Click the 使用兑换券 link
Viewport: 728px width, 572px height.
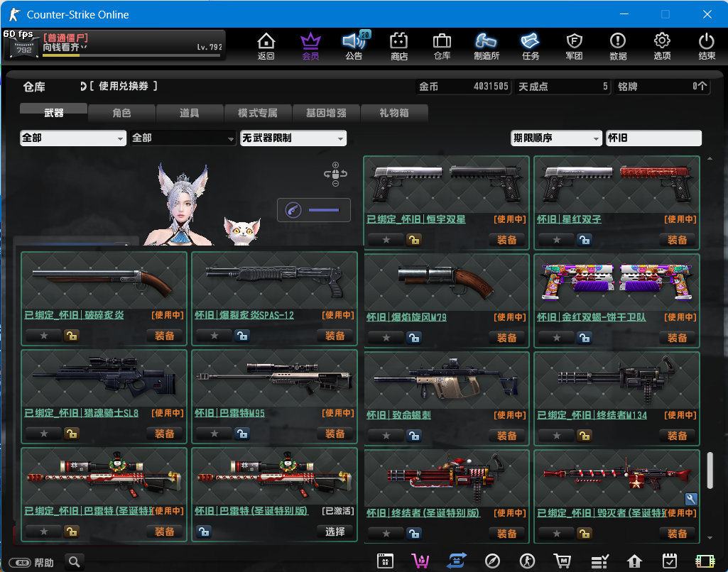(x=123, y=86)
